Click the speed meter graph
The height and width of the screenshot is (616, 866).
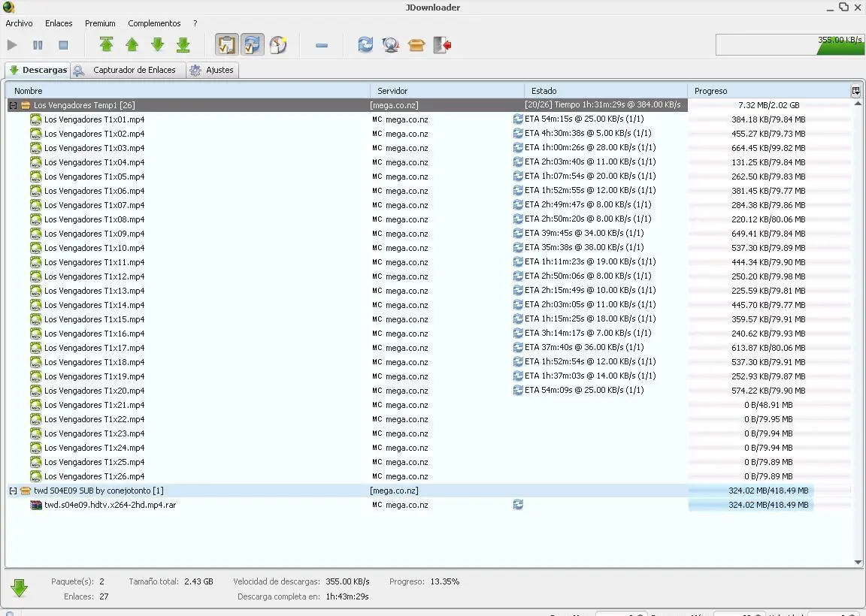[790, 45]
